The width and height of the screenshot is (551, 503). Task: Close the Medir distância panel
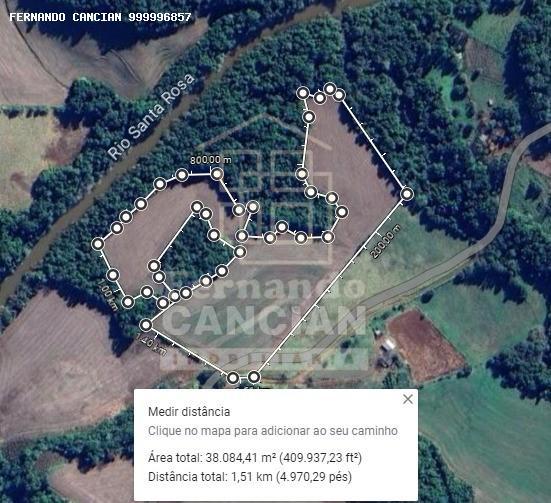click(x=408, y=399)
